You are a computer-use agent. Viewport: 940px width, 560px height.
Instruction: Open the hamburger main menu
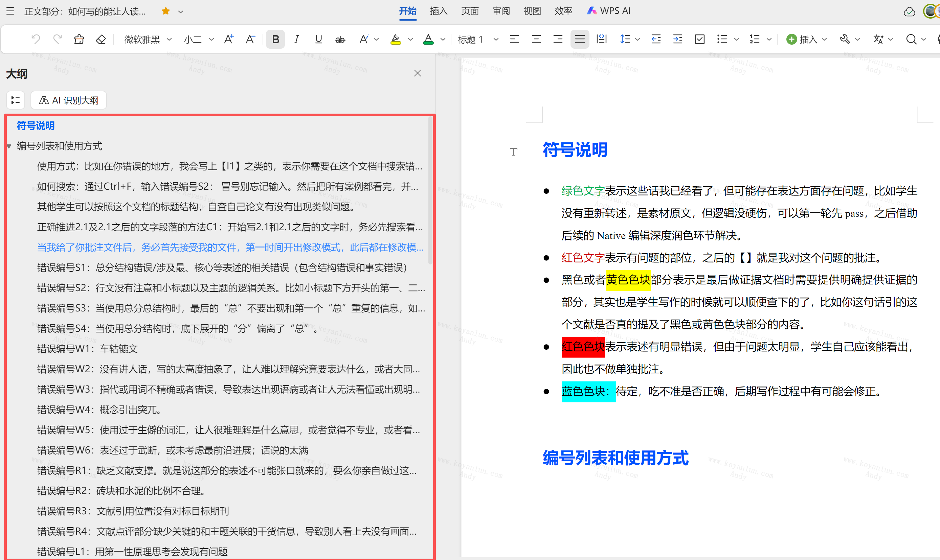tap(10, 11)
